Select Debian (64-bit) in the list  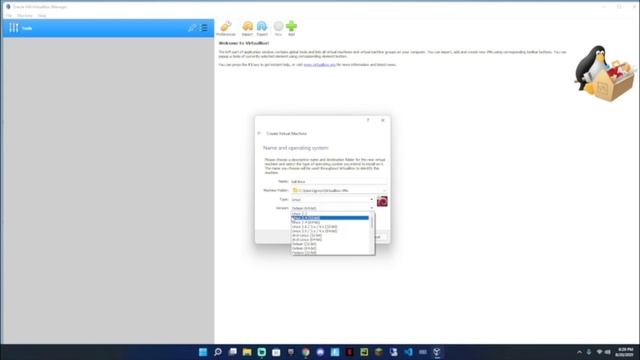click(x=330, y=248)
